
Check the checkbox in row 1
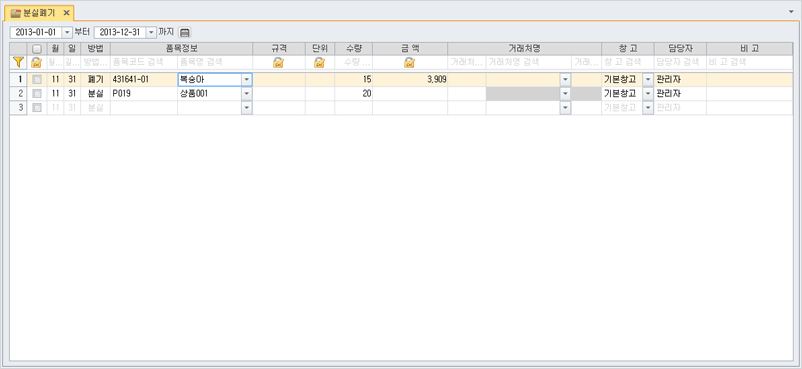tap(37, 80)
